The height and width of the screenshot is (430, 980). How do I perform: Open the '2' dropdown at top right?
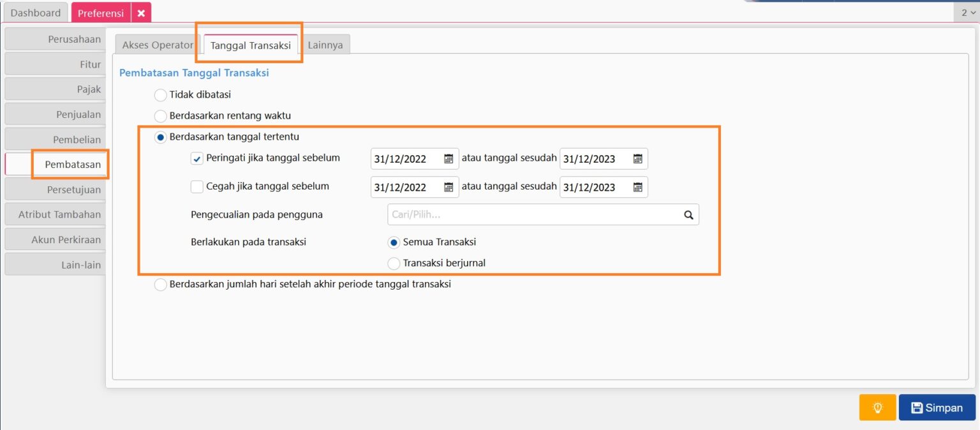[965, 12]
